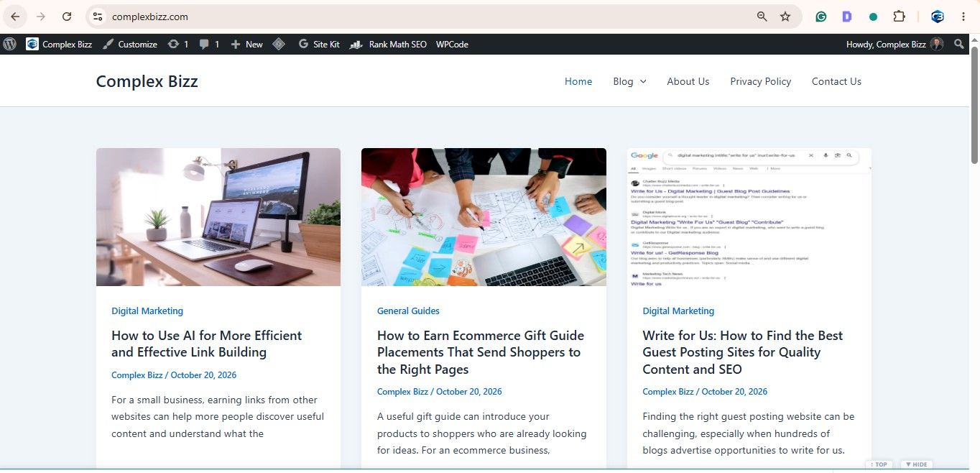Open the updates icon showing 1
The height and width of the screenshot is (473, 980).
pos(177,44)
